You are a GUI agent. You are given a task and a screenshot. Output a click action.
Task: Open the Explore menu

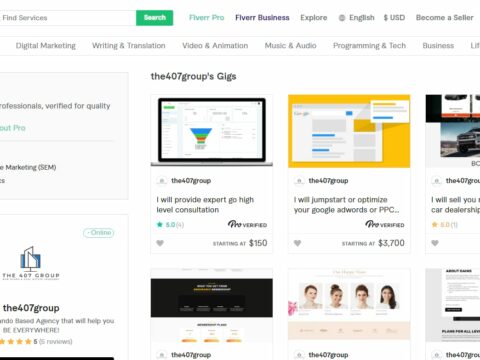[x=314, y=18]
